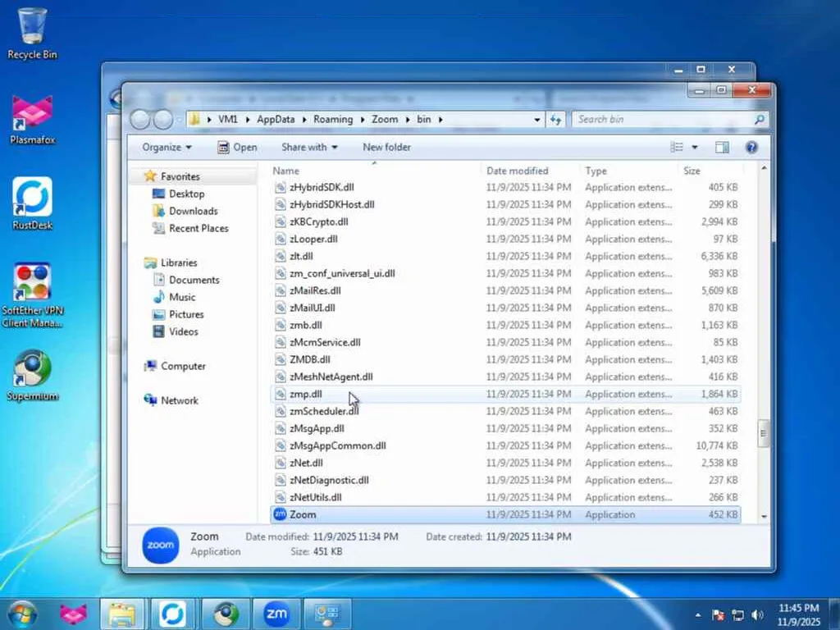Open the Recycle Bin desktop icon
The image size is (840, 630).
[32, 33]
